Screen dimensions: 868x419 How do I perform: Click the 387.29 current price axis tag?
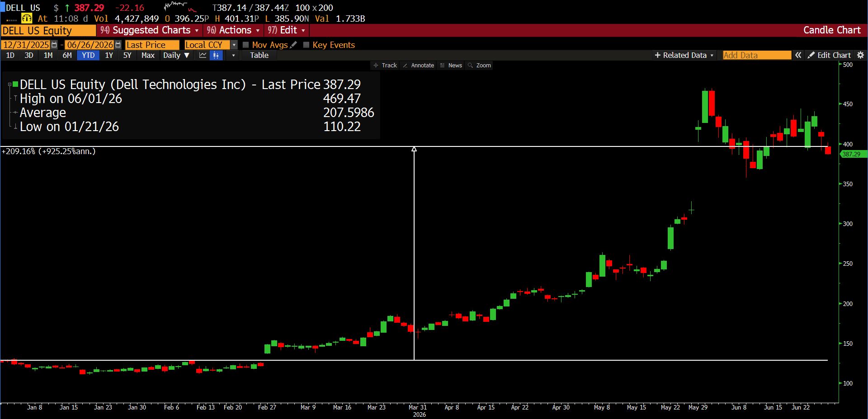pyautogui.click(x=853, y=154)
